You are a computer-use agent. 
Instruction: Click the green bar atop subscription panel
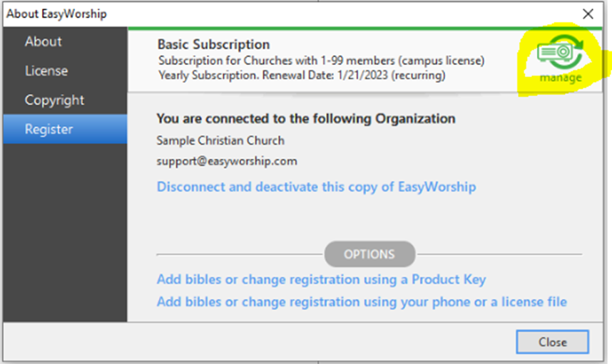click(x=365, y=28)
